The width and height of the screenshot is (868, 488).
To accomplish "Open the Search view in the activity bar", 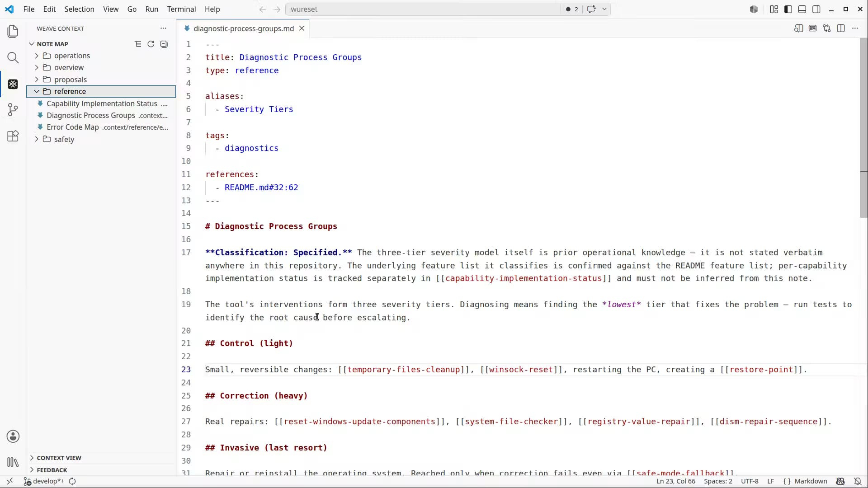I will click(x=13, y=58).
